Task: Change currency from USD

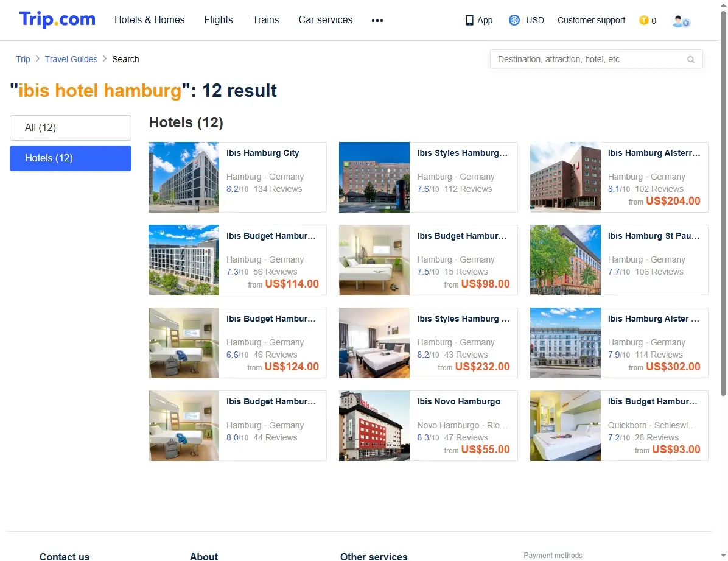Action: point(535,21)
